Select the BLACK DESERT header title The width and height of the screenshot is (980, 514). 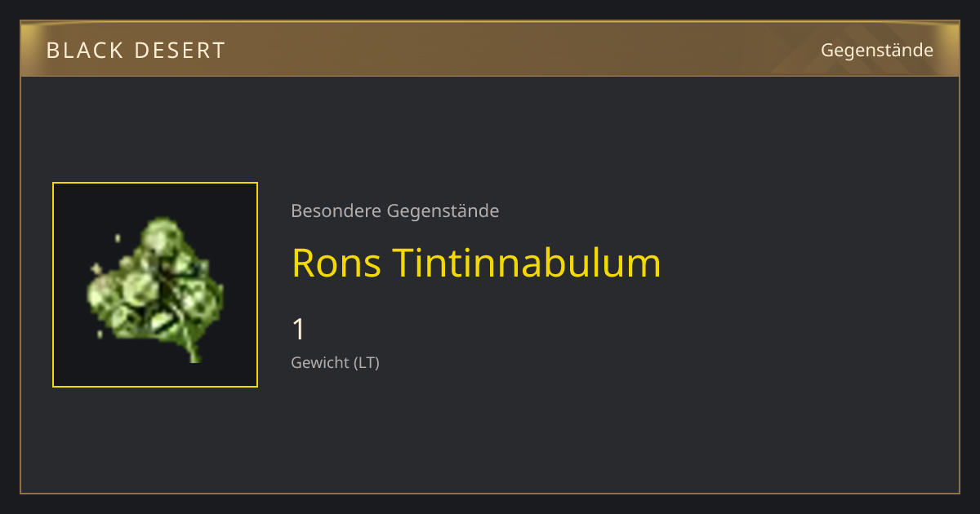point(136,51)
